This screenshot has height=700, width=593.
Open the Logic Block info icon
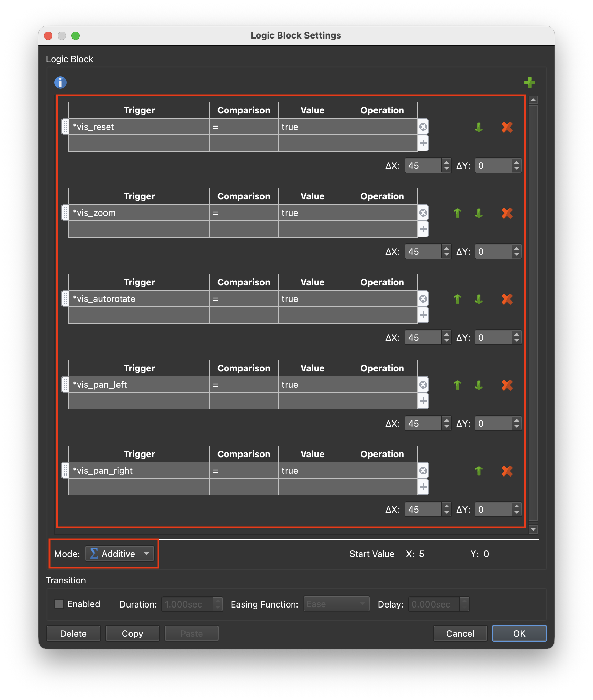point(60,83)
